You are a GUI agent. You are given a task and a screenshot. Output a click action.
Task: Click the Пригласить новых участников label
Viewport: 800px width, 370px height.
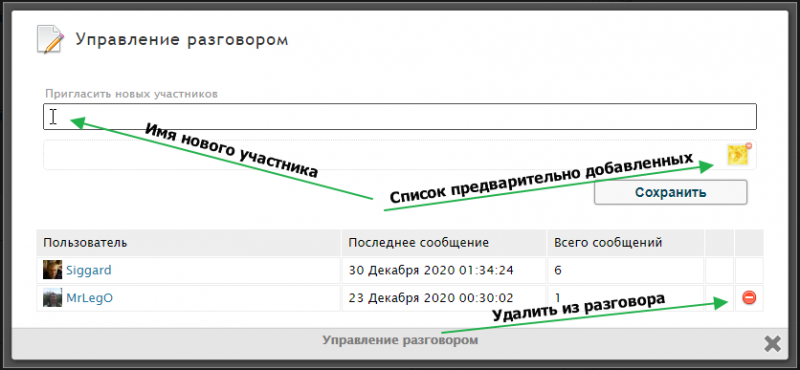[x=132, y=94]
